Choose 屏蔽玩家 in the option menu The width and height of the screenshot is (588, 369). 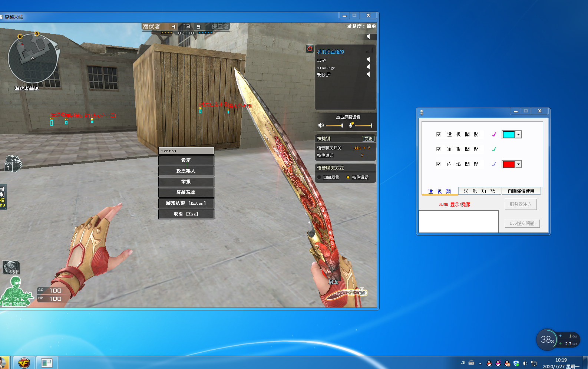(x=186, y=192)
